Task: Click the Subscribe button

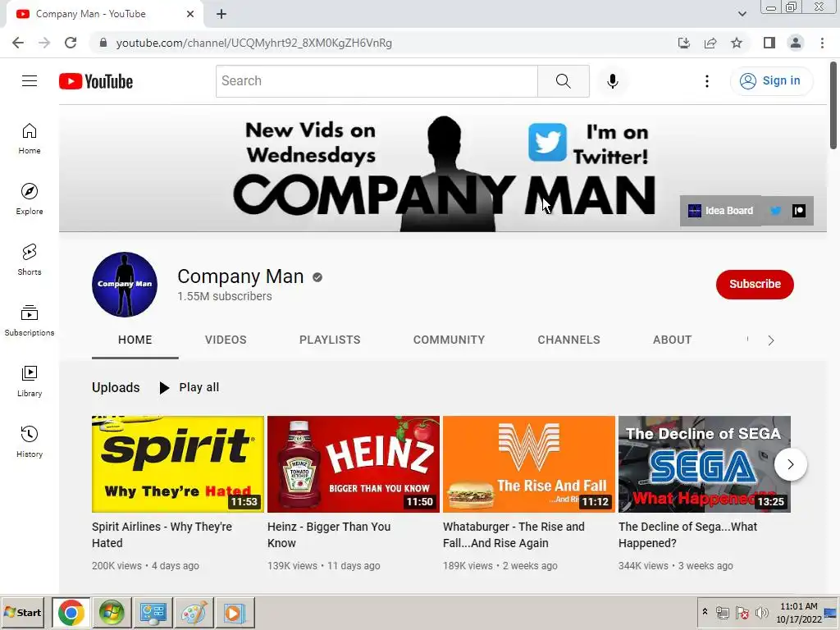Action: tap(755, 284)
